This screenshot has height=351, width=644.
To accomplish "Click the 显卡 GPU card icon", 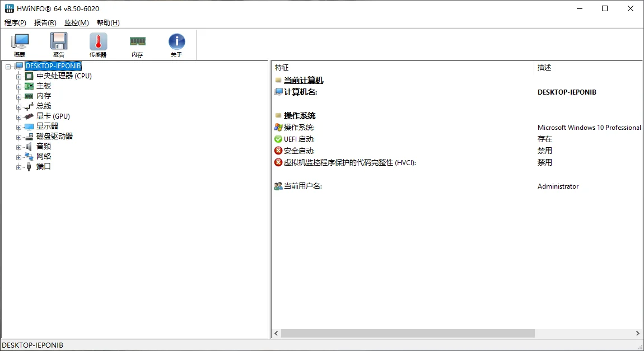I will (x=29, y=116).
